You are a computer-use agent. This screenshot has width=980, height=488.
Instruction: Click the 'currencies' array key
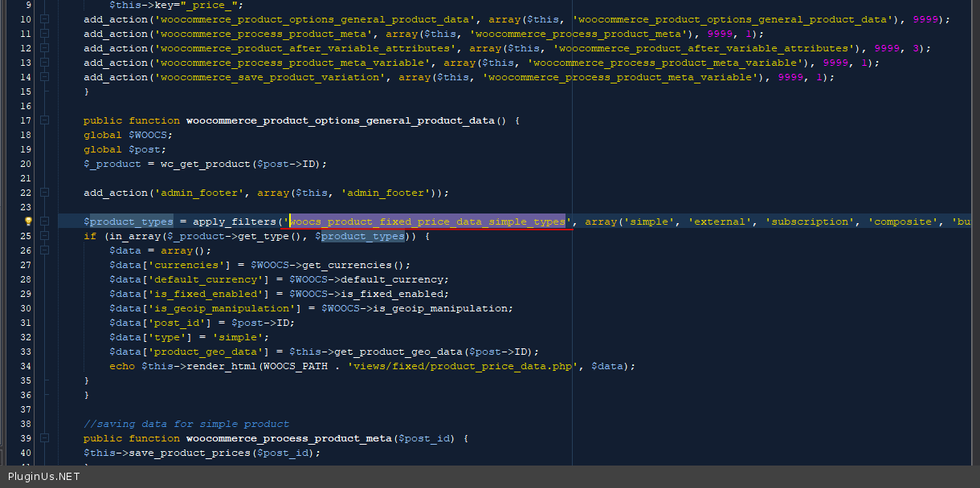186,265
